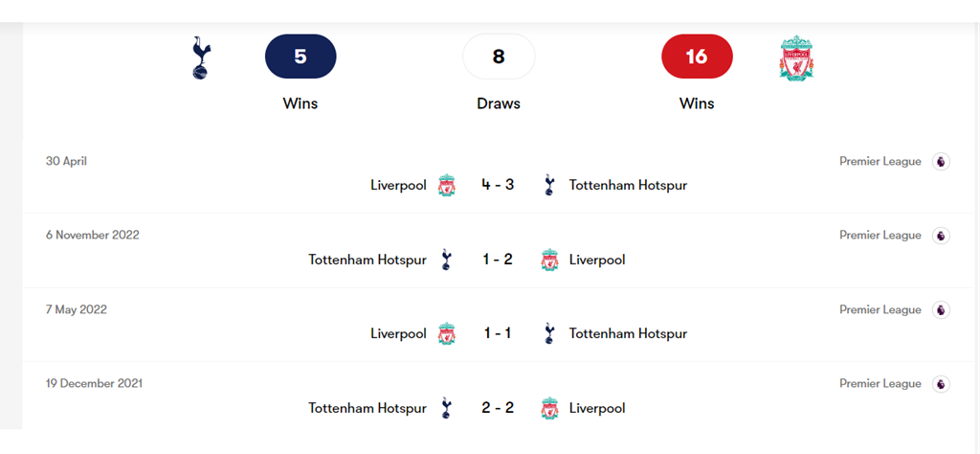This screenshot has height=454, width=980.
Task: Click the 19 December 2021 date label
Action: pyautogui.click(x=95, y=383)
